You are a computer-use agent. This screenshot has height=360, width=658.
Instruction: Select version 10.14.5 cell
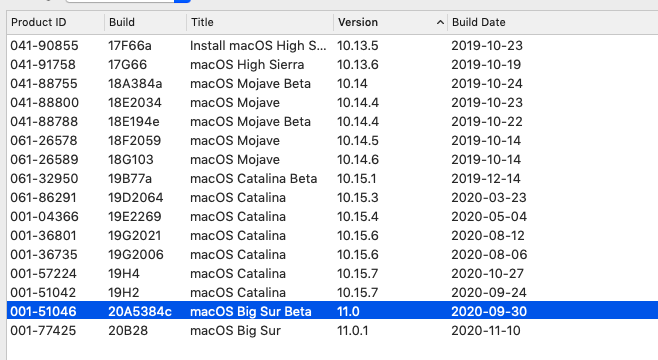tap(358, 141)
